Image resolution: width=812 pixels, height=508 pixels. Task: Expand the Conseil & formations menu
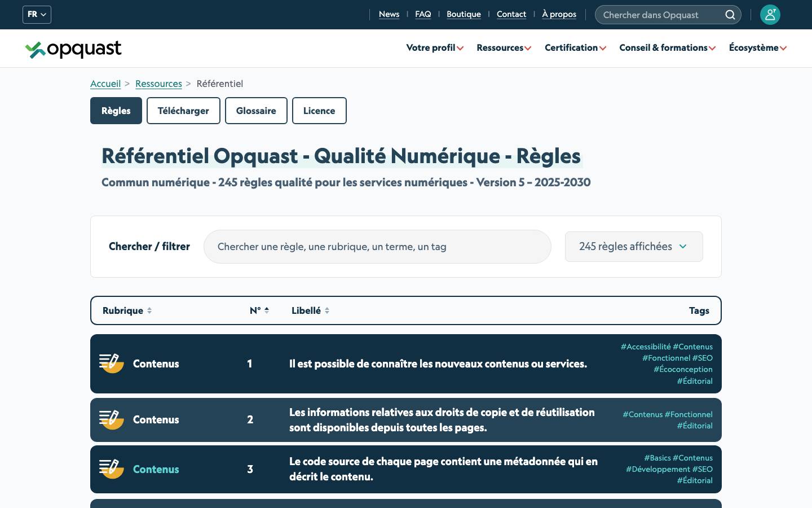pyautogui.click(x=667, y=48)
